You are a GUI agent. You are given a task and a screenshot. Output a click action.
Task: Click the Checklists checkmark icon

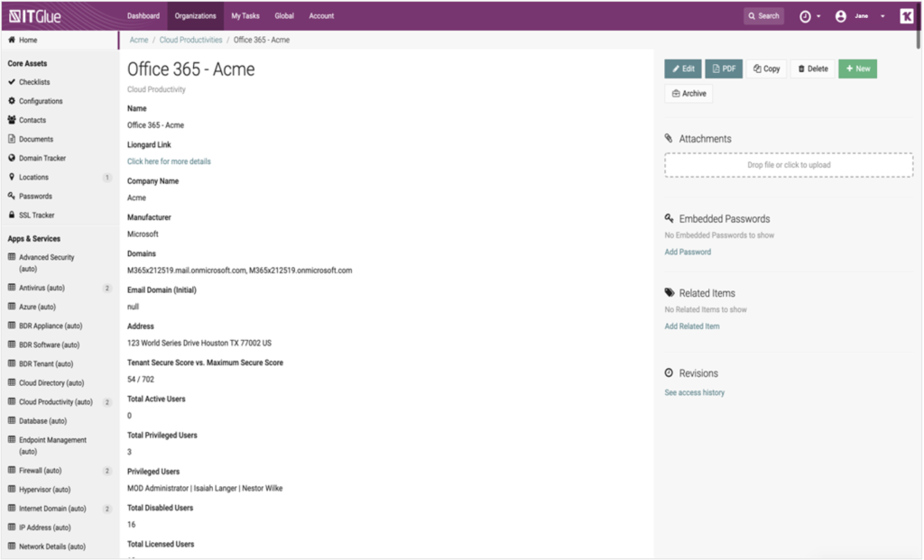pyautogui.click(x=11, y=82)
